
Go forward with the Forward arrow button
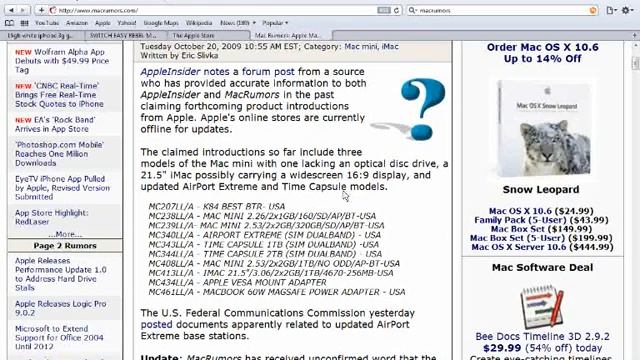(23, 10)
